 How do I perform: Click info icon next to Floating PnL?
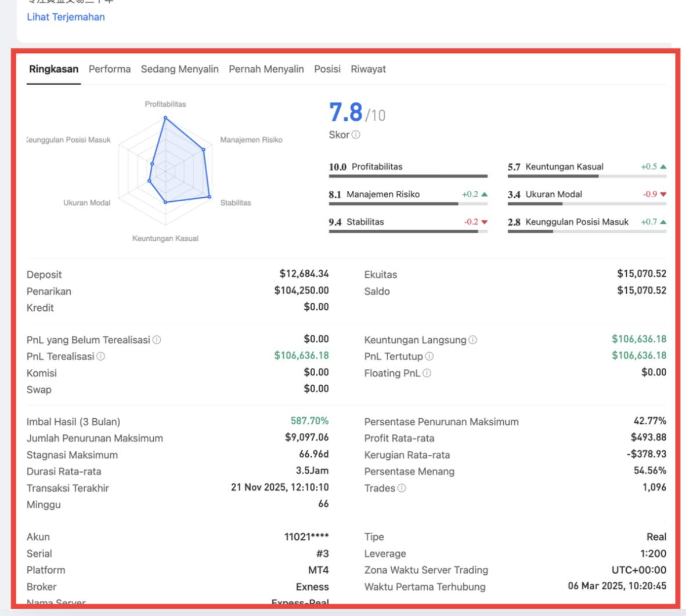[x=427, y=373]
